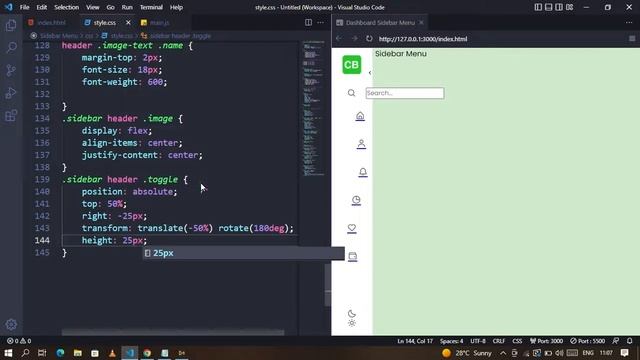Open the Windows Start menu
Viewport: 640px width, 360px height.
(x=8, y=353)
